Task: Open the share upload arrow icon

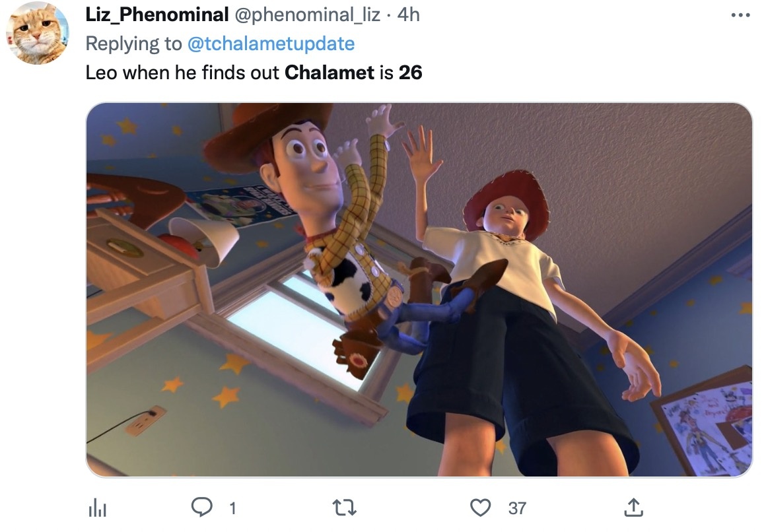Action: click(634, 507)
